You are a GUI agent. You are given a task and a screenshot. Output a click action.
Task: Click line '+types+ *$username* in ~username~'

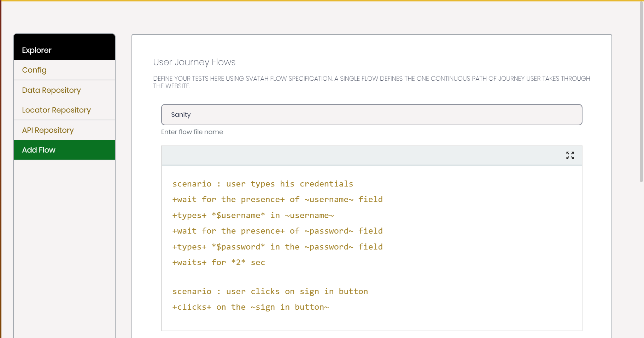pos(253,216)
